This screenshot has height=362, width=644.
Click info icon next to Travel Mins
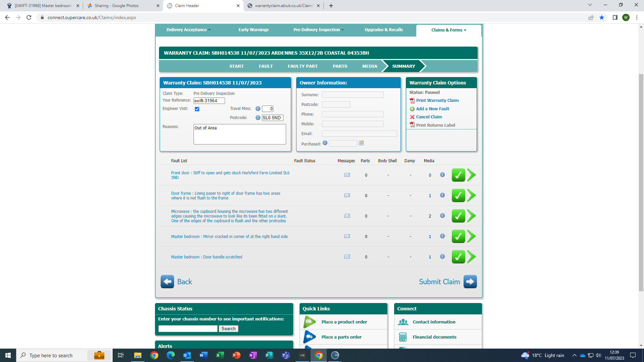pos(258,109)
